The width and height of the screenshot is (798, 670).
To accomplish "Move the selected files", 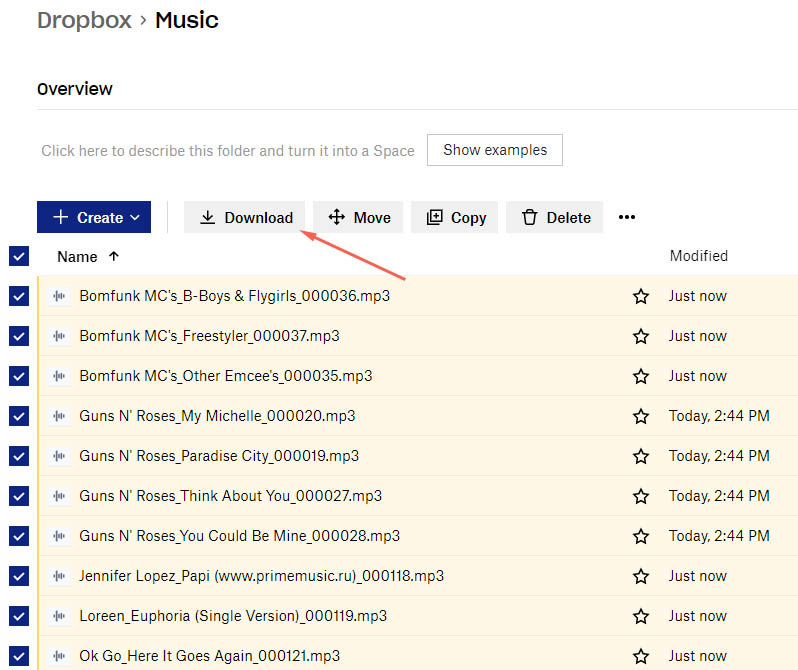I will point(358,217).
